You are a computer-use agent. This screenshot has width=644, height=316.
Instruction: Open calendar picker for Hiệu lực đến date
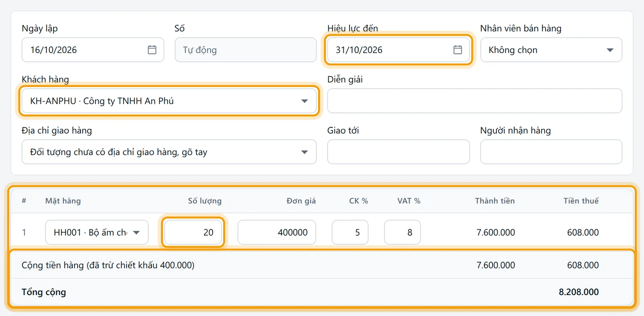click(x=458, y=50)
